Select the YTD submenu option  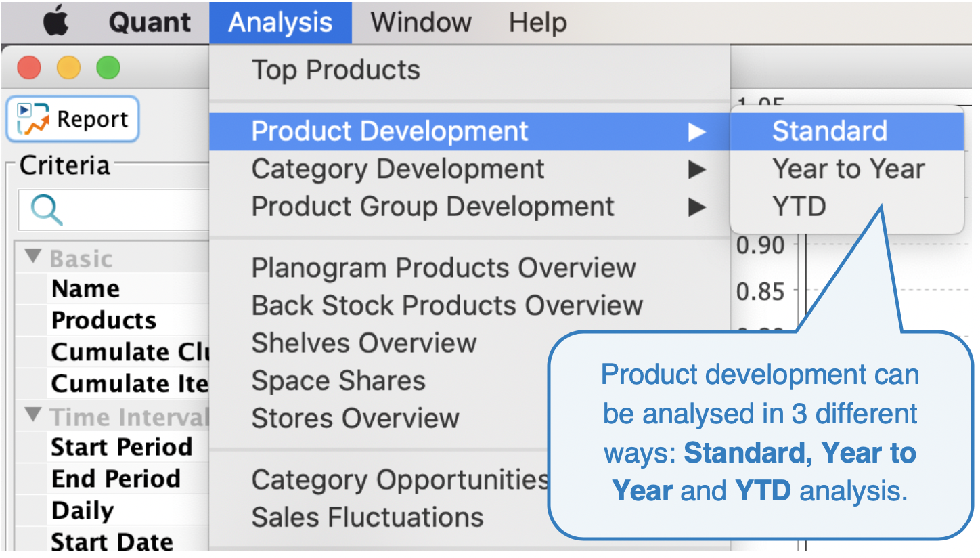click(x=799, y=207)
